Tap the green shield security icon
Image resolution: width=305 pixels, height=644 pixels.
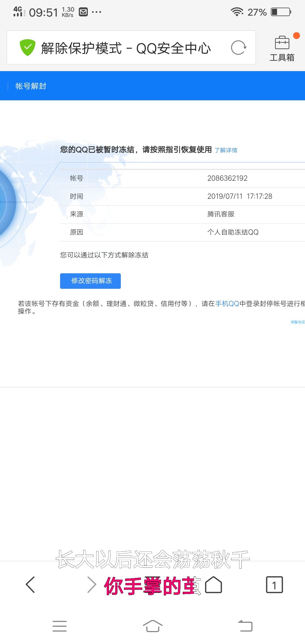[27, 48]
